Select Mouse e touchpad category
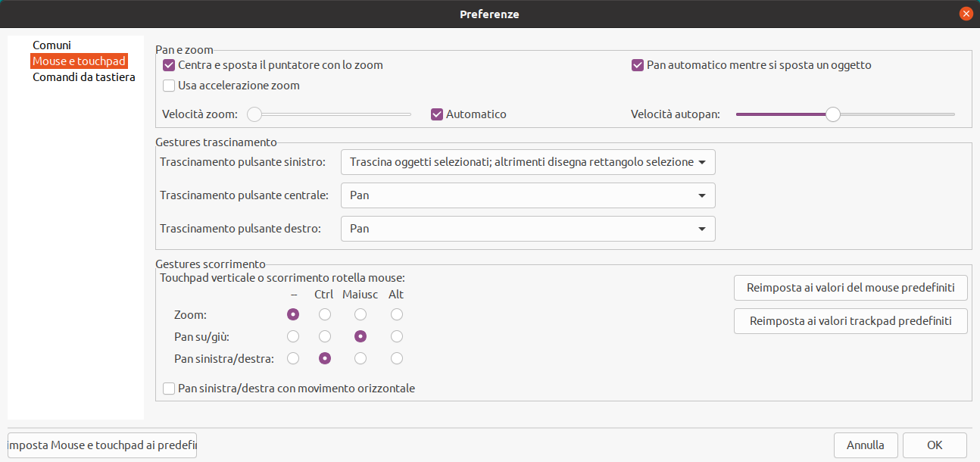The width and height of the screenshot is (980, 462). tap(79, 61)
